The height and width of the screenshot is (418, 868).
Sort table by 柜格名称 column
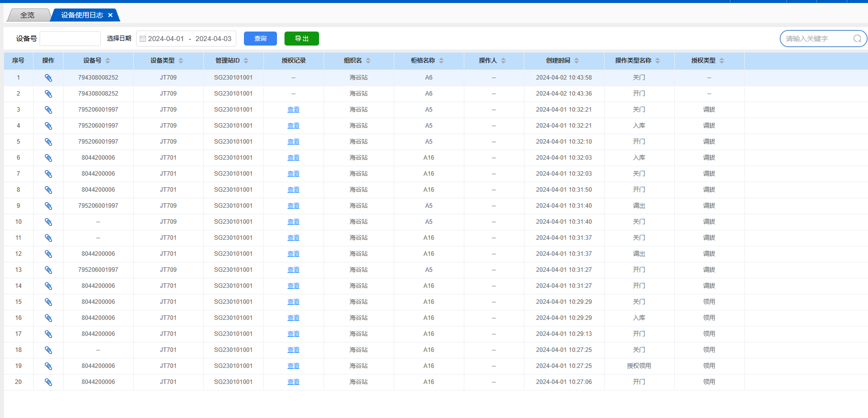[x=441, y=61]
